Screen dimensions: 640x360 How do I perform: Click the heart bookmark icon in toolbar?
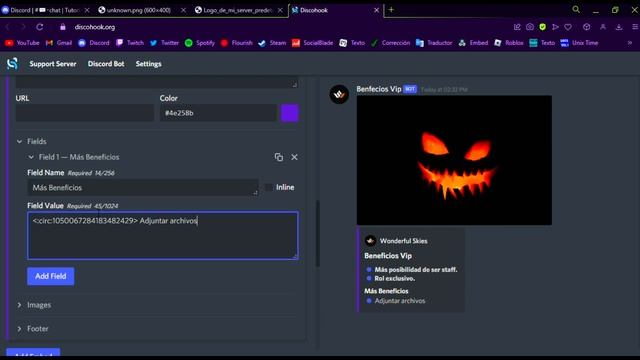coord(568,27)
